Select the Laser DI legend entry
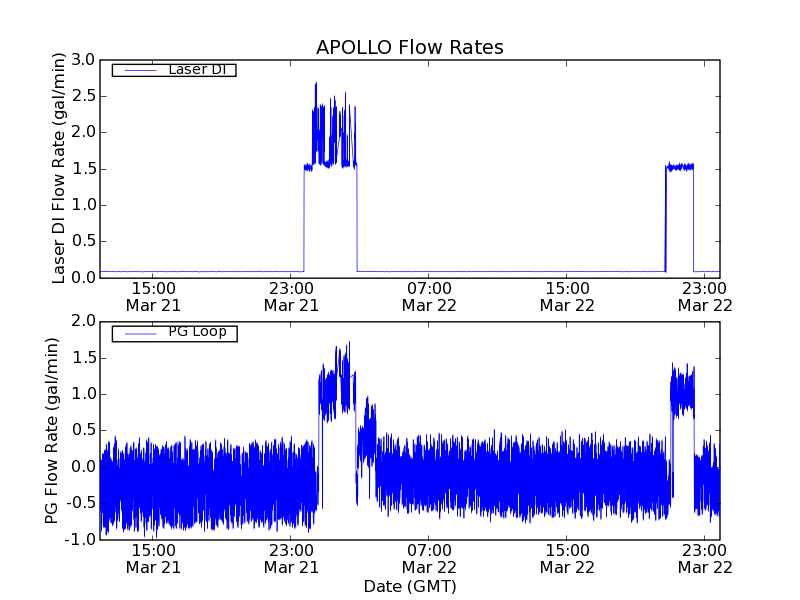Image resolution: width=800 pixels, height=600 pixels. coord(173,70)
